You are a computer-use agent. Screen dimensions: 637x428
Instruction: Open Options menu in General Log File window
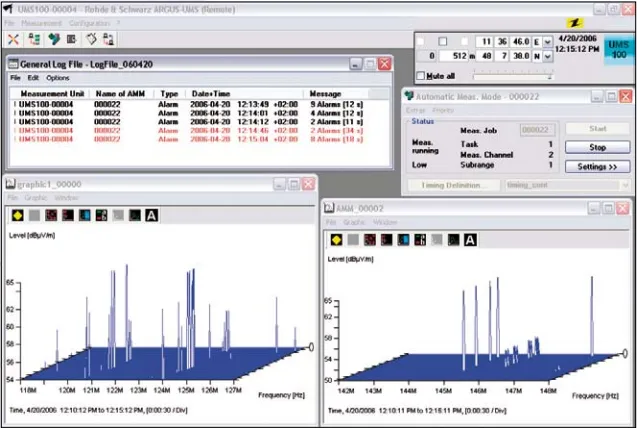click(x=58, y=78)
